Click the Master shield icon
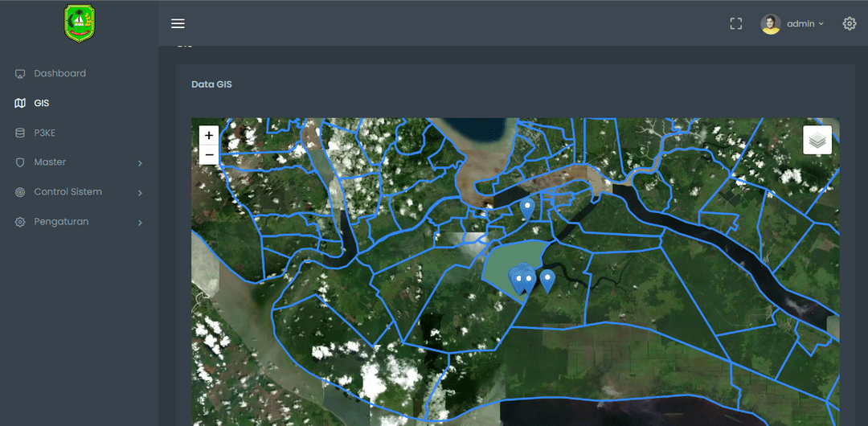 pos(20,162)
